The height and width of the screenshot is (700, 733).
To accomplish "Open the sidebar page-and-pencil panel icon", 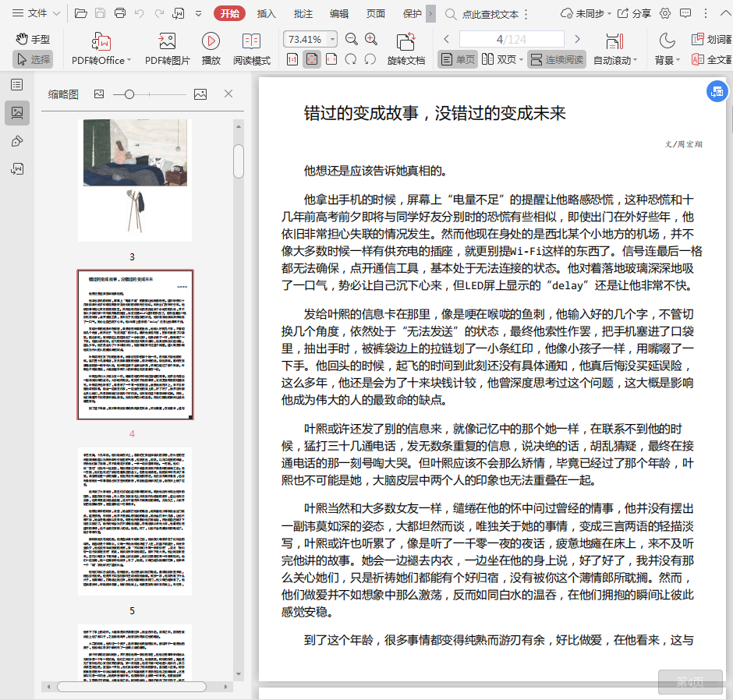I will coord(17,168).
